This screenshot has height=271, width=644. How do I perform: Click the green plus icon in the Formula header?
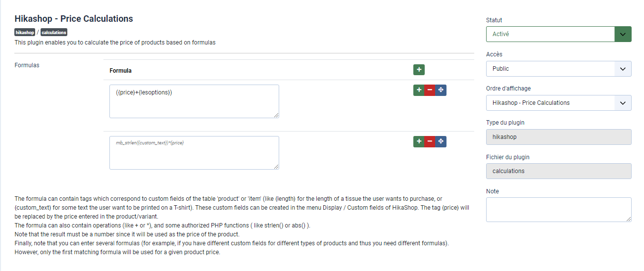[x=419, y=70]
